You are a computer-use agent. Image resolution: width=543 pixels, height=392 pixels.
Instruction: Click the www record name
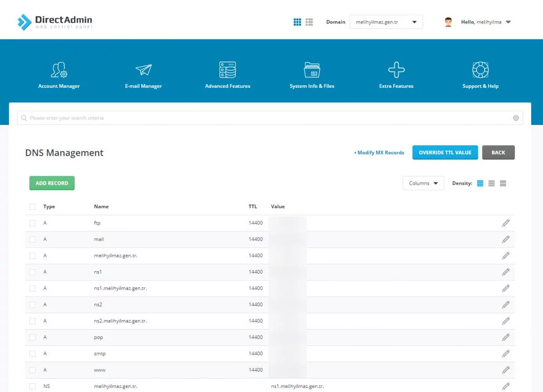[x=100, y=370]
